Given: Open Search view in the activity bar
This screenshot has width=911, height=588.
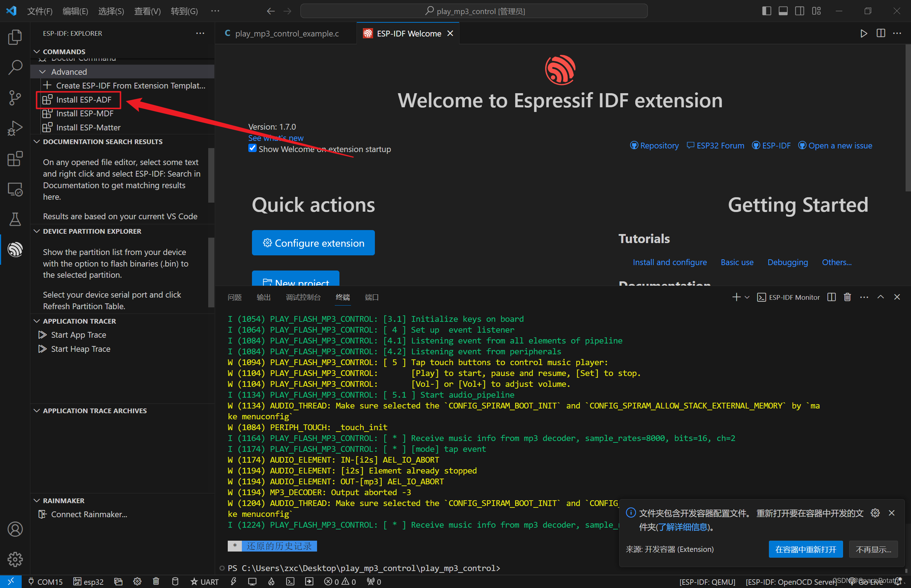Looking at the screenshot, I should [x=15, y=67].
